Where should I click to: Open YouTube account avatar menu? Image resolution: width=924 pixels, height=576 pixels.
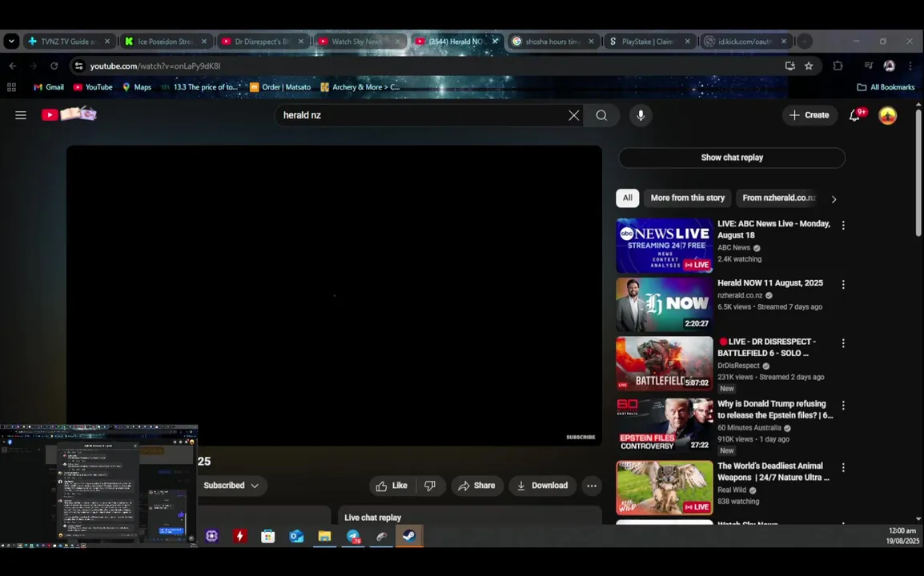tap(887, 115)
